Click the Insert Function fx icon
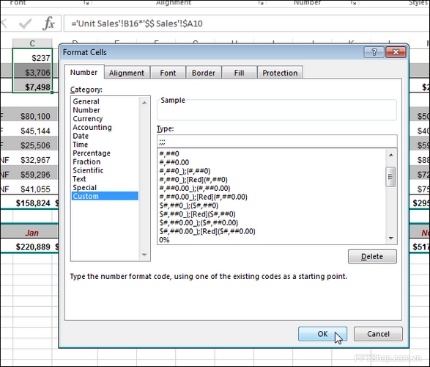This screenshot has width=430, height=367. coord(49,24)
